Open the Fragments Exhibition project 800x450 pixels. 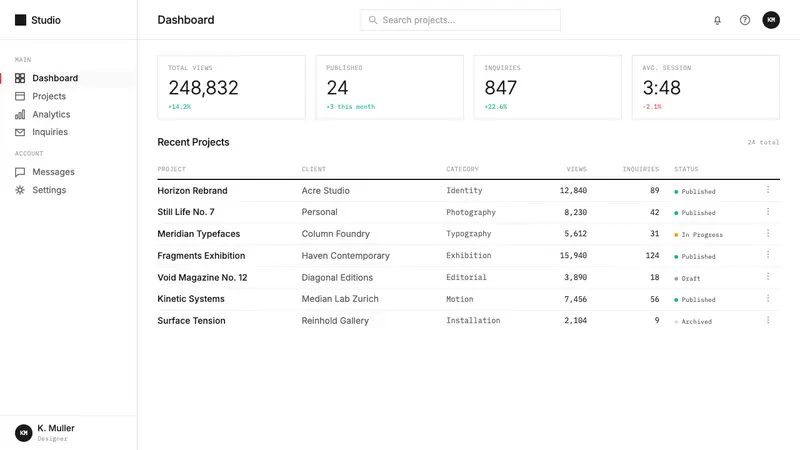tap(201, 256)
